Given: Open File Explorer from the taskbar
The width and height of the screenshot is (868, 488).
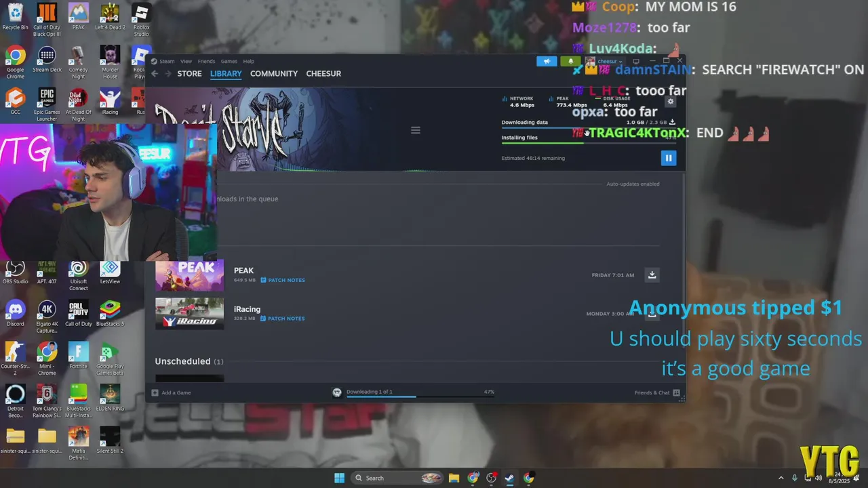Looking at the screenshot, I should [454, 478].
